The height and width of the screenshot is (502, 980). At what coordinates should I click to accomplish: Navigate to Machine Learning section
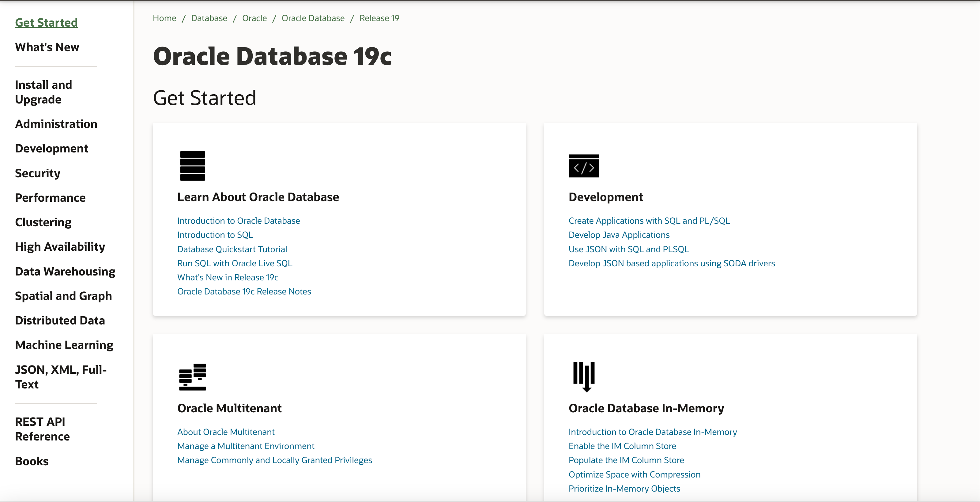(64, 345)
